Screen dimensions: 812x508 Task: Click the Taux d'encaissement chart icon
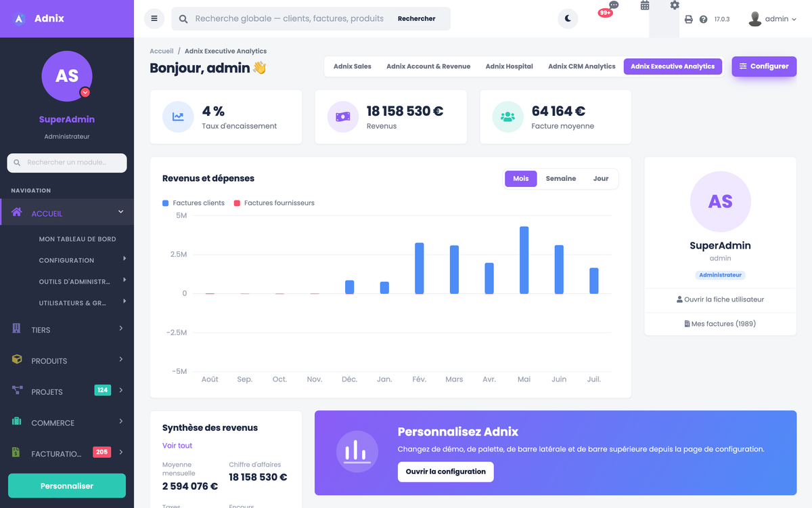pos(178,117)
